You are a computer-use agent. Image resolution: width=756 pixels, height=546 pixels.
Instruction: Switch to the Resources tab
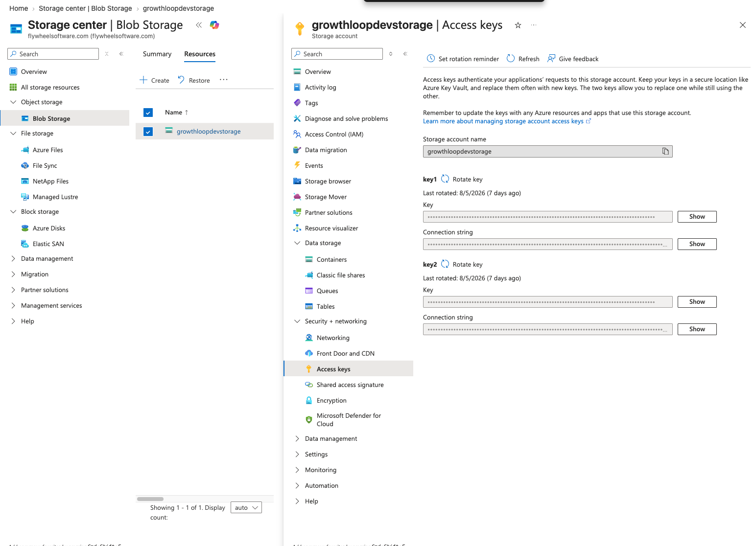click(x=200, y=54)
